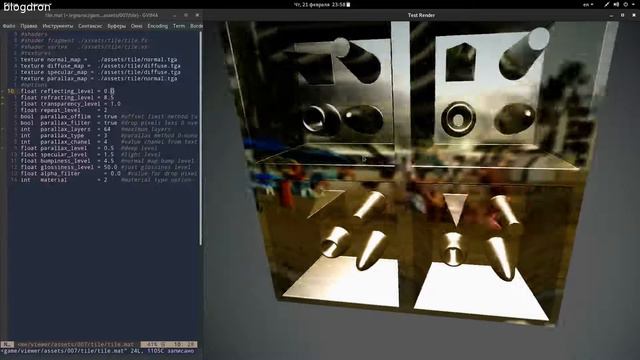Open the Файл menu in GVim
Viewport: 640px width, 360px height.
(x=9, y=26)
